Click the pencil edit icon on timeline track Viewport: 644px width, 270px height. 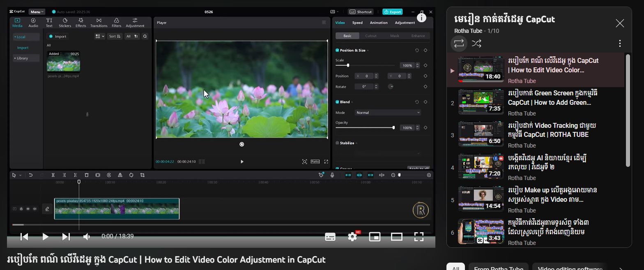click(47, 209)
